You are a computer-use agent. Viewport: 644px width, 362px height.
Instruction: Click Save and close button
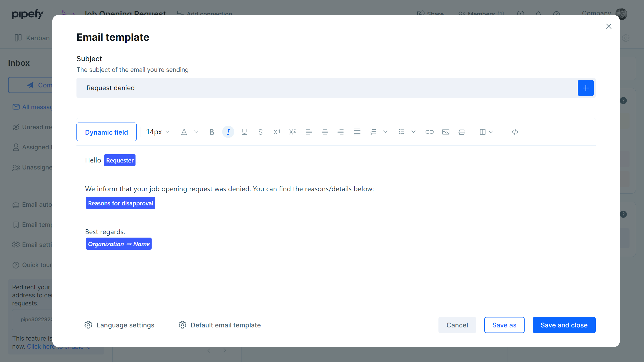pos(564,325)
